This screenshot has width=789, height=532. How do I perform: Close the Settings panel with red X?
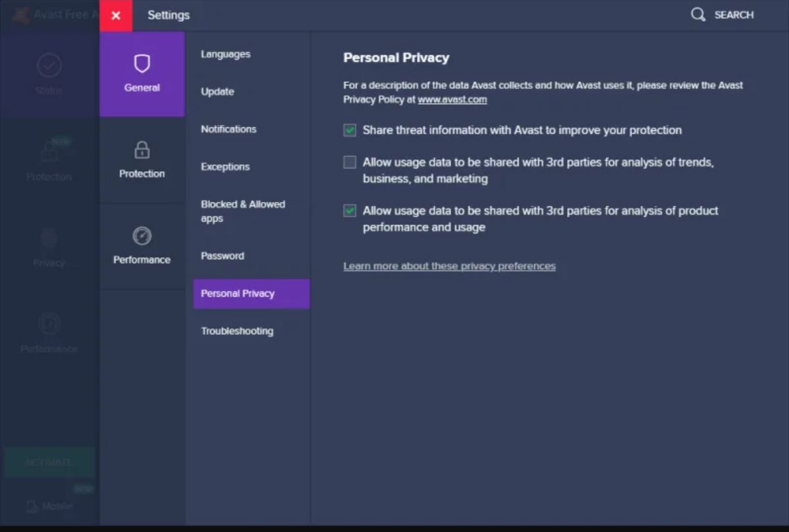(x=116, y=16)
